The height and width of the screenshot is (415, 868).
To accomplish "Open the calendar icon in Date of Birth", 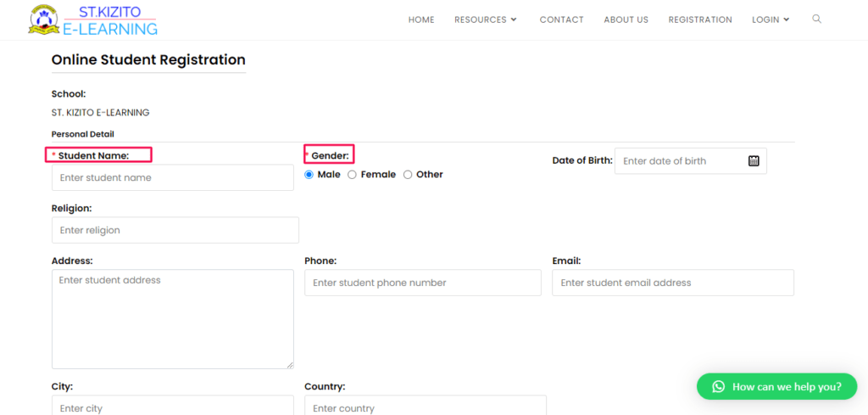I will click(754, 161).
